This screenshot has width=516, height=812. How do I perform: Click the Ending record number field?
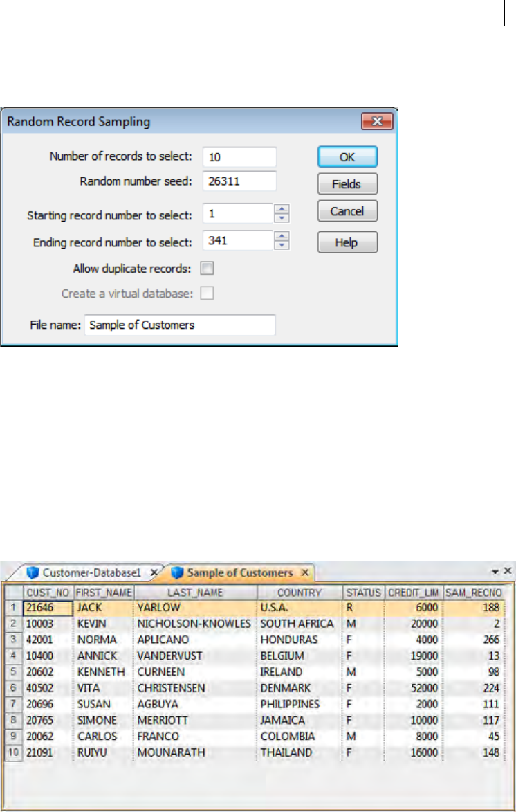pyautogui.click(x=237, y=240)
